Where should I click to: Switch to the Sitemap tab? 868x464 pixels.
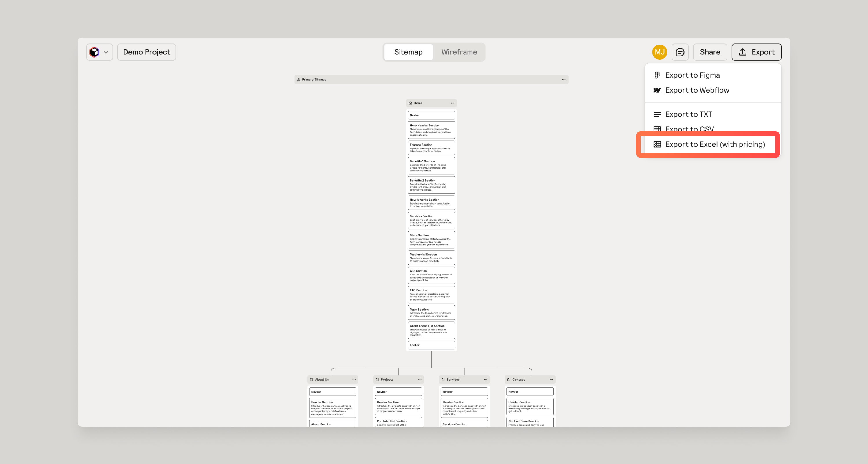pos(408,52)
